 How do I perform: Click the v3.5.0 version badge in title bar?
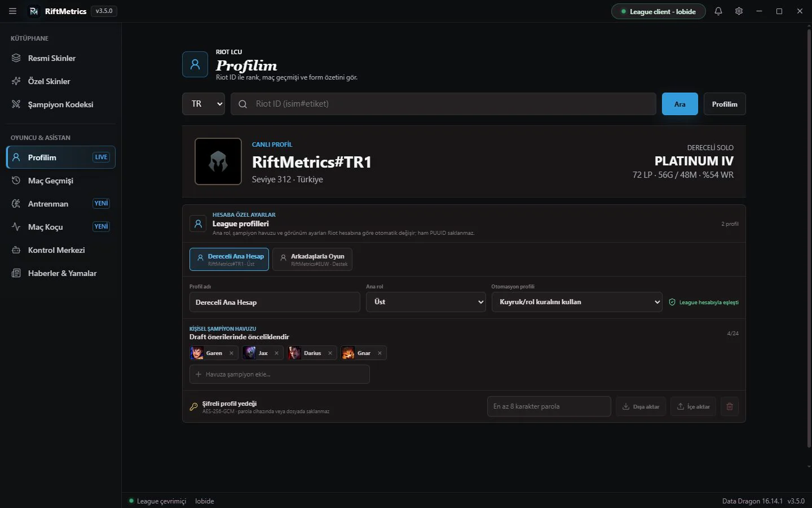[104, 11]
